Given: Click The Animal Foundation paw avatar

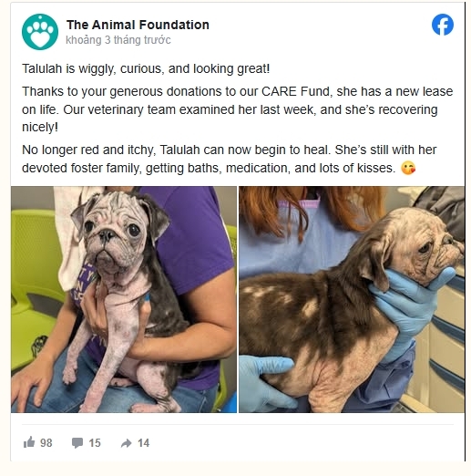Looking at the screenshot, I should pos(40,32).
